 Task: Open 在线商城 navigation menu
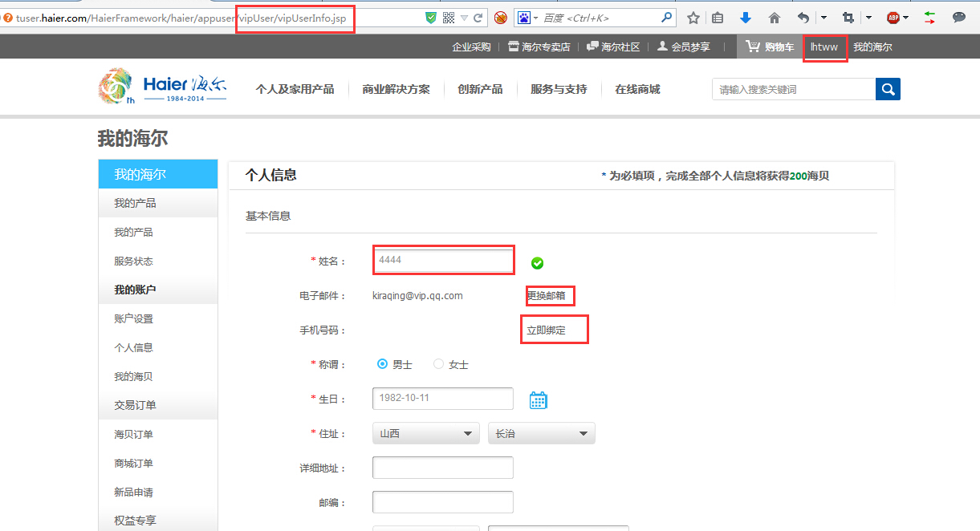point(637,89)
